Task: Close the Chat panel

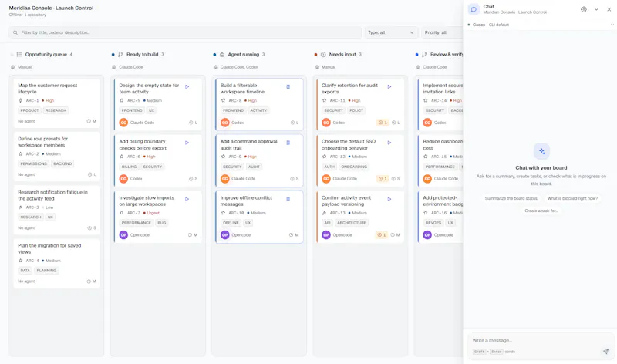Action: click(609, 9)
